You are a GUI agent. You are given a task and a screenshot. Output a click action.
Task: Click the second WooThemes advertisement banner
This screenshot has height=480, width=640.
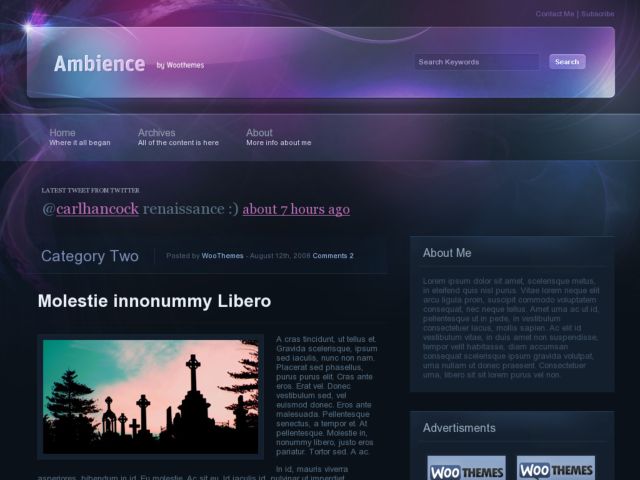(556, 468)
